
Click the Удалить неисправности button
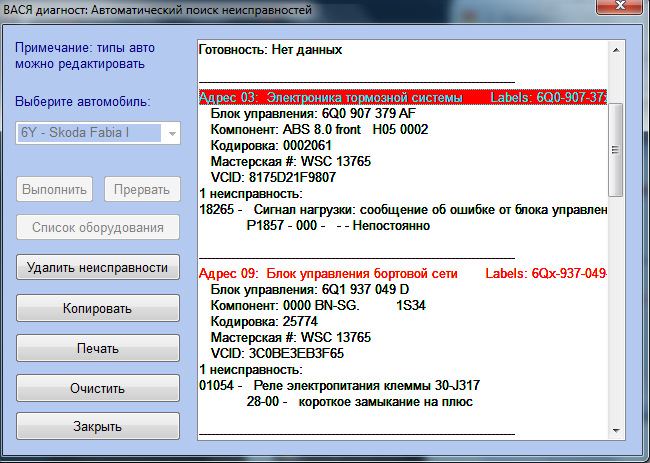[98, 267]
